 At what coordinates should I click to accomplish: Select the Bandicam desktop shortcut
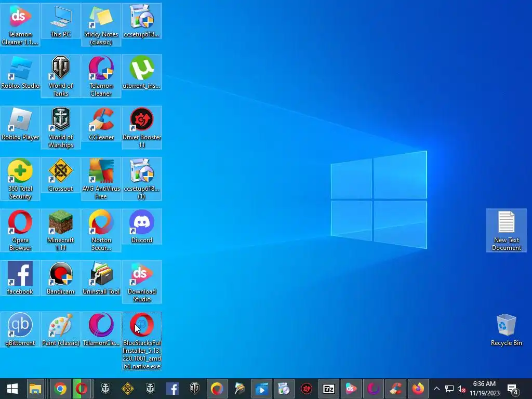60,278
